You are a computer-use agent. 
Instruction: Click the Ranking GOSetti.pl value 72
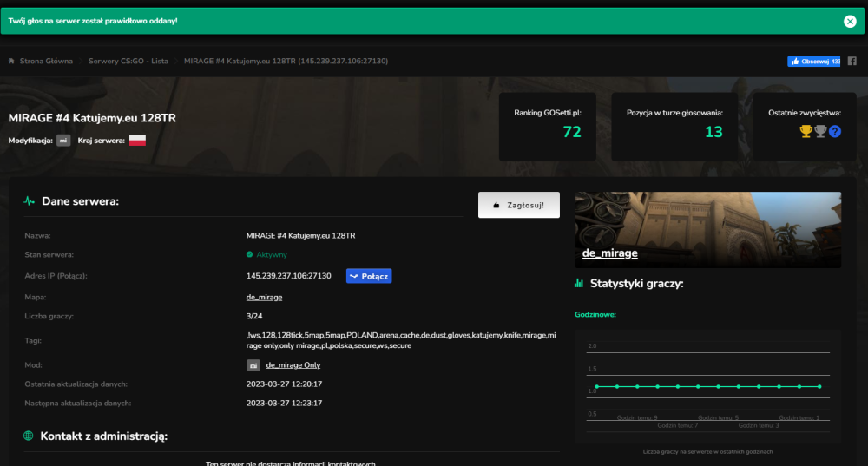point(572,132)
